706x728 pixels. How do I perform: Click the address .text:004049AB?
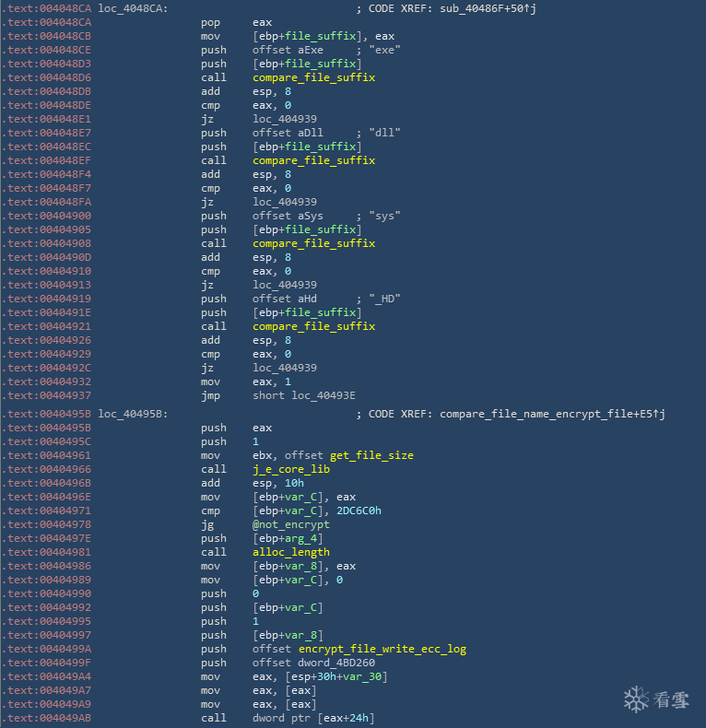tap(46, 718)
